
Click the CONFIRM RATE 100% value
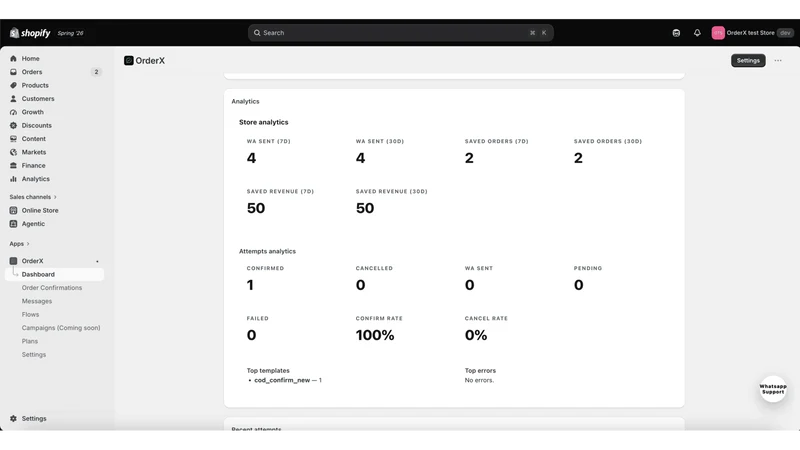click(x=375, y=335)
